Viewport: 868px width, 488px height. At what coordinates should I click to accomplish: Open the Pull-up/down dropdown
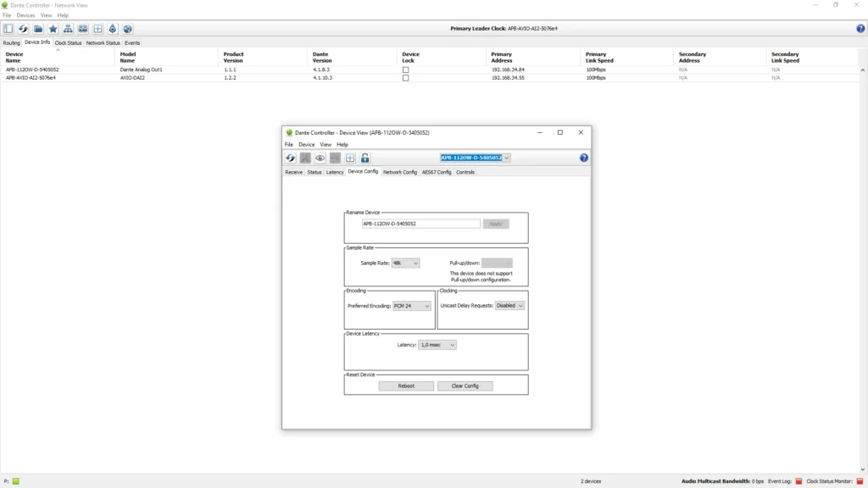click(x=497, y=263)
